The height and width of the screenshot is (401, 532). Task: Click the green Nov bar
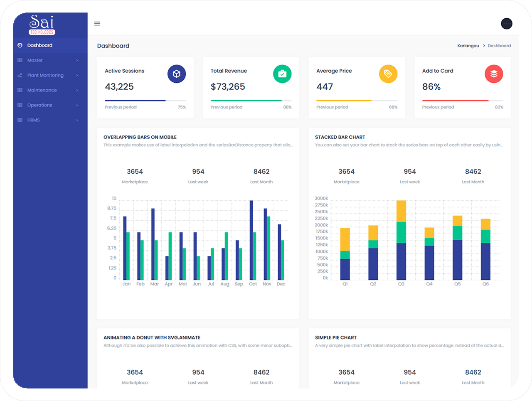click(x=268, y=248)
